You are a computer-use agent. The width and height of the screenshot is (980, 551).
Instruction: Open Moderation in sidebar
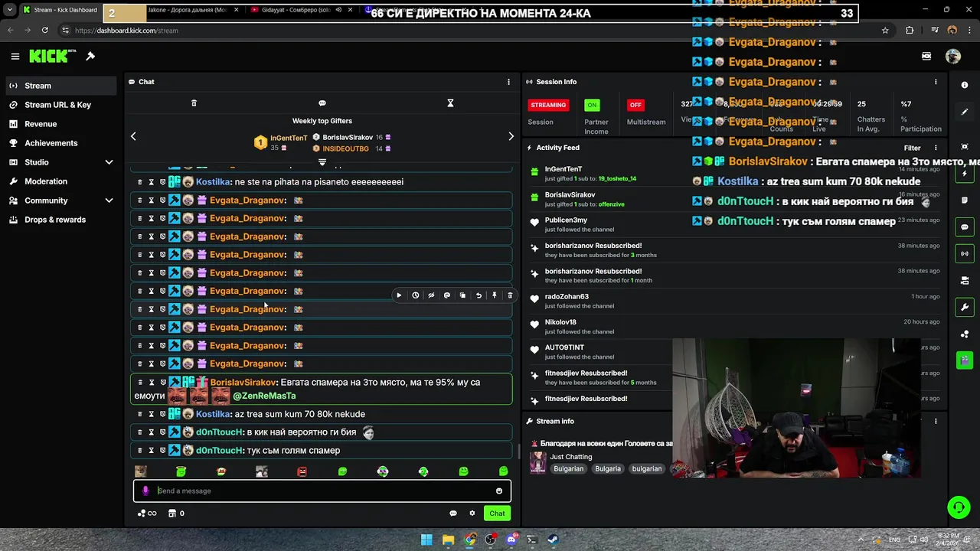pos(60,181)
